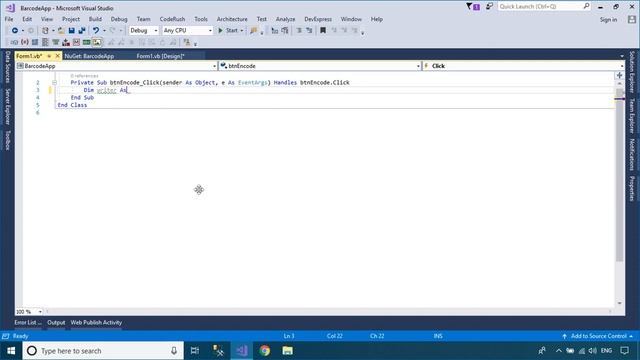Click the picture icon in second toolbar row
Image resolution: width=640 pixels, height=360 pixels.
pyautogui.click(x=97, y=42)
